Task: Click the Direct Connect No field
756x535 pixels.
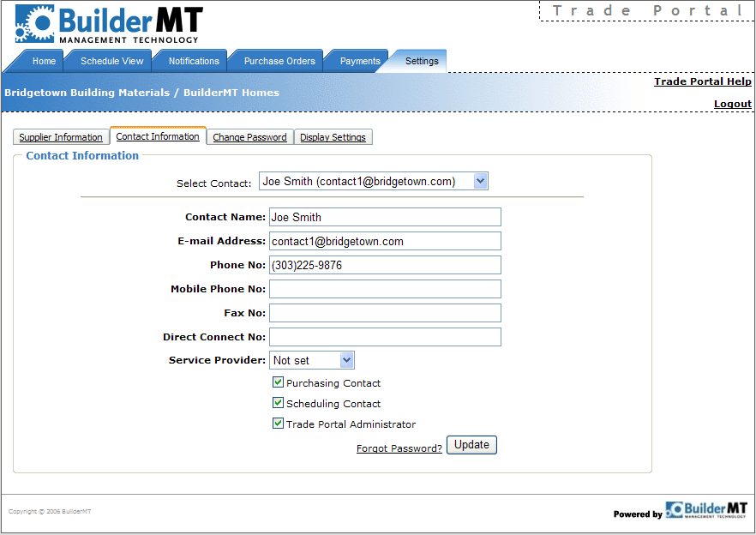Action: (385, 337)
